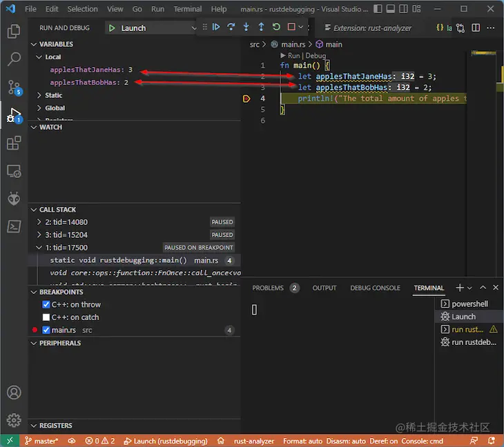Select the powershell terminal entry
504x447 pixels.
469,304
